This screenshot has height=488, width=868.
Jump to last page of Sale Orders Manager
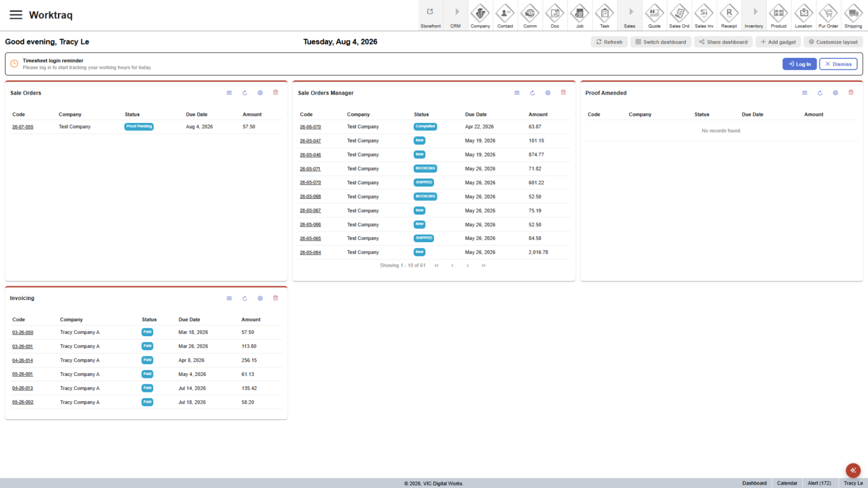click(x=483, y=265)
